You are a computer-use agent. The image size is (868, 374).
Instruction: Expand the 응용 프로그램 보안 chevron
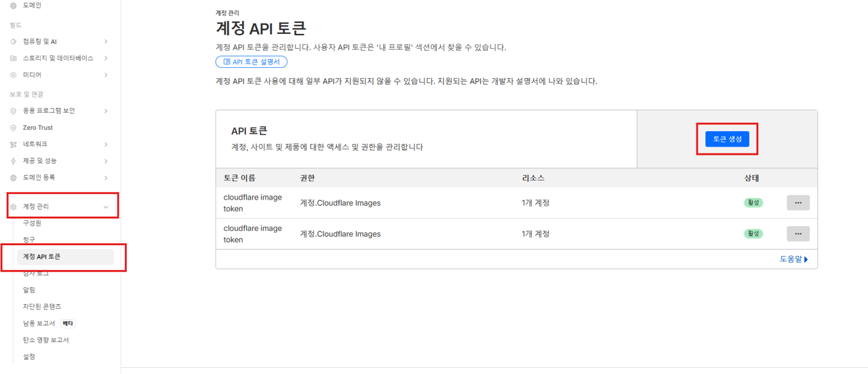pyautogui.click(x=106, y=111)
